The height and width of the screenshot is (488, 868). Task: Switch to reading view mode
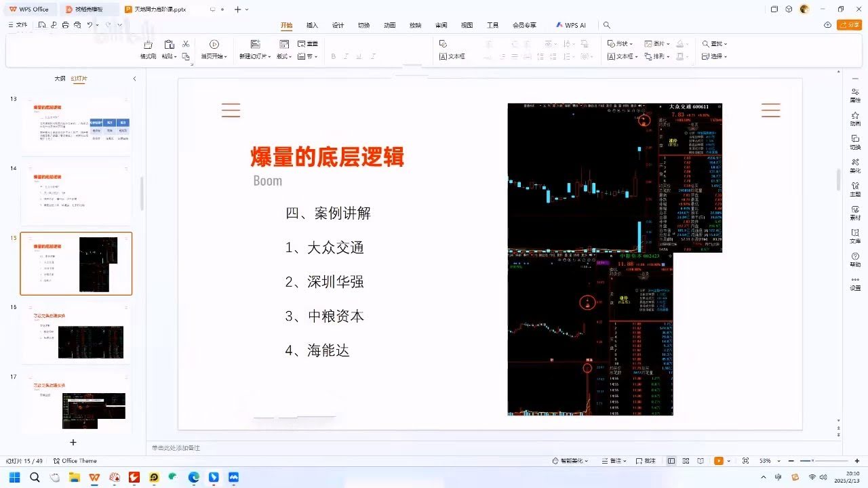pos(700,461)
